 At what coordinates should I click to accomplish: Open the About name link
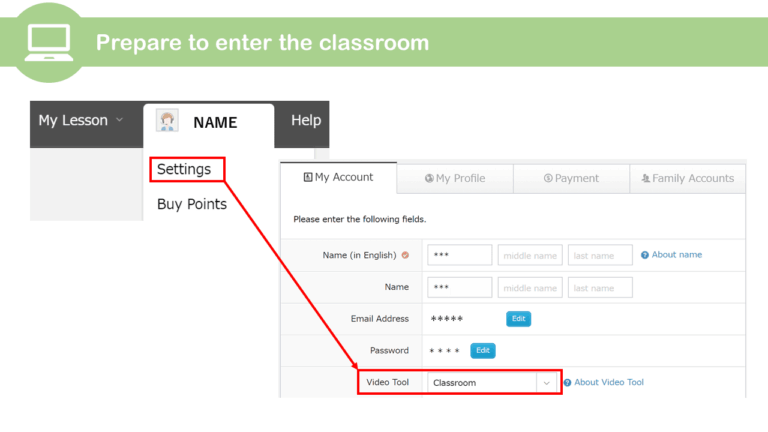(677, 255)
